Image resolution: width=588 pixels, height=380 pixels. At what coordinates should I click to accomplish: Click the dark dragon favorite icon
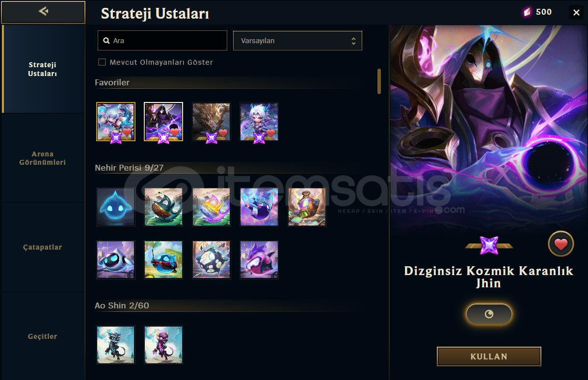click(x=211, y=122)
